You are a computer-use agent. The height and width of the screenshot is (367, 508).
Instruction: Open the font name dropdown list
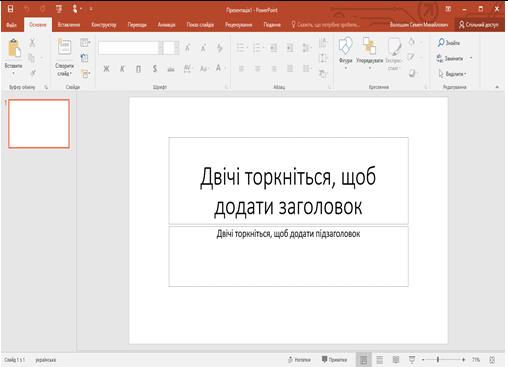[160, 48]
